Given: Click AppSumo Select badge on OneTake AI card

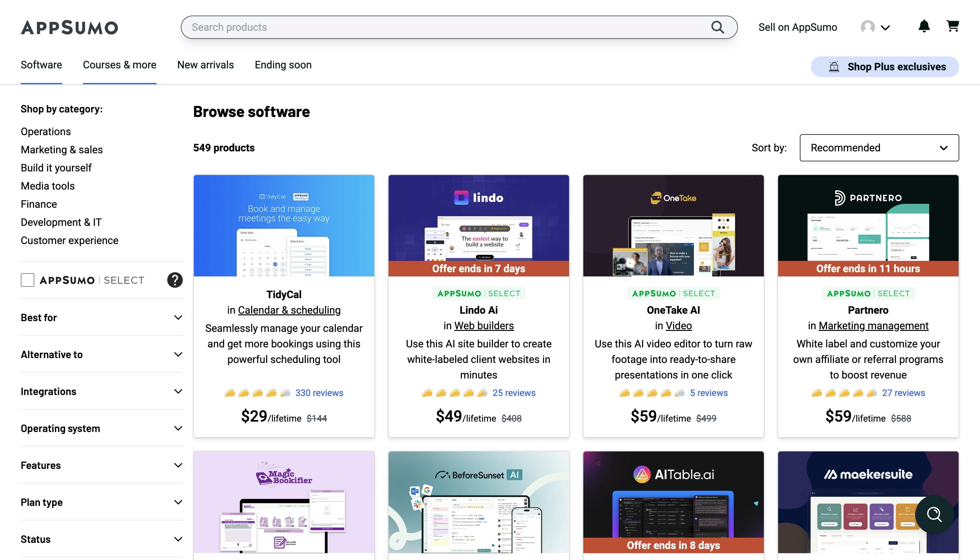Looking at the screenshot, I should pos(673,294).
